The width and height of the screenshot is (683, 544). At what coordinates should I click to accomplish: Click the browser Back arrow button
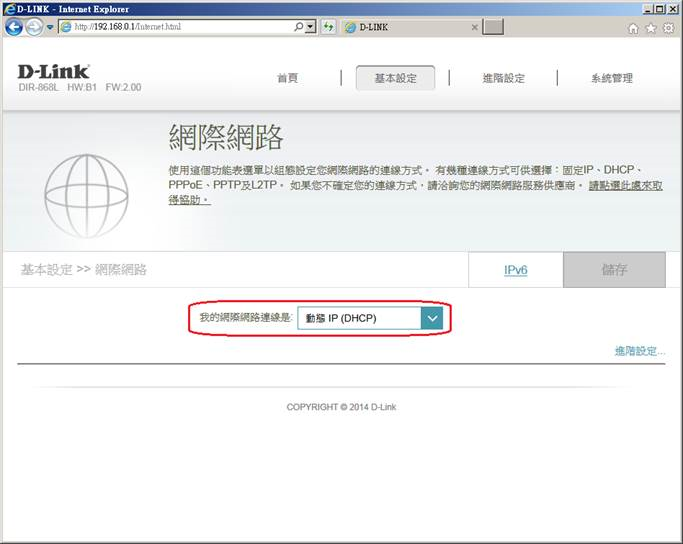click(14, 27)
